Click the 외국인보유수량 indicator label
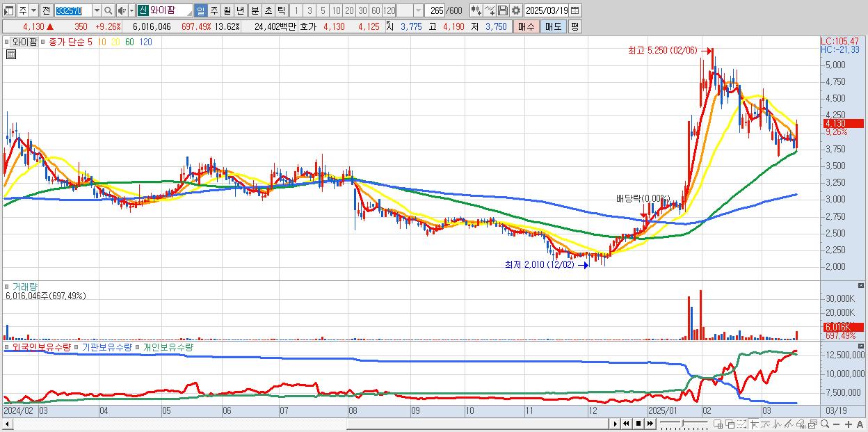 (x=42, y=346)
